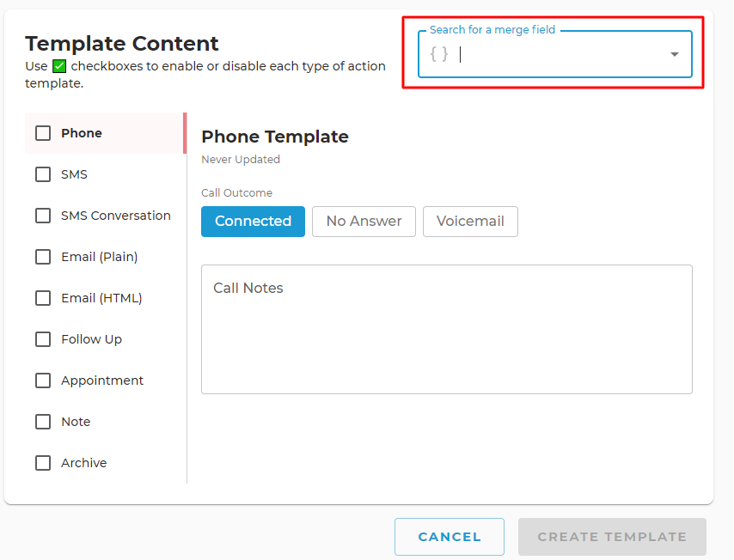Pick the Voicemail call outcome
This screenshot has width=734, height=560.
click(x=470, y=222)
